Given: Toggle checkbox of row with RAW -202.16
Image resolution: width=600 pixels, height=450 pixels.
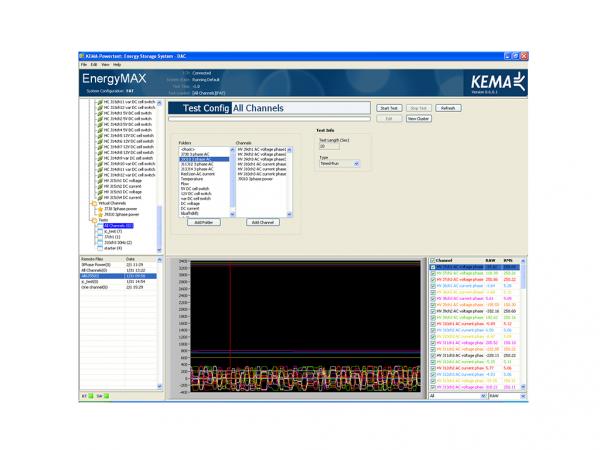Looking at the screenshot, I should click(x=433, y=311).
